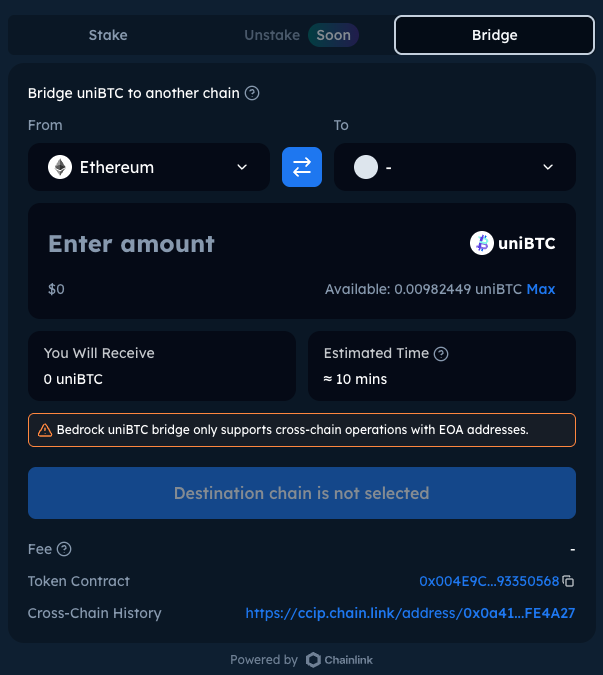Screen dimensions: 603x675
Task: Open the To destination chain dropdown
Action: tap(455, 167)
